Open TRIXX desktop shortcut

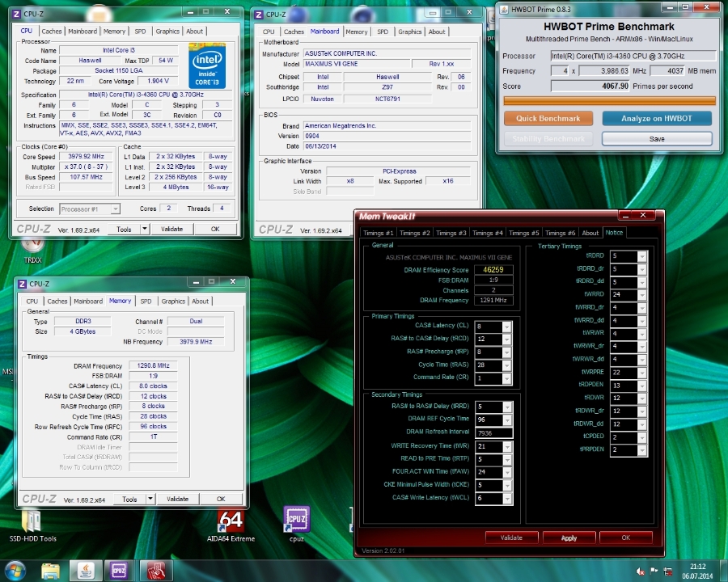32,251
